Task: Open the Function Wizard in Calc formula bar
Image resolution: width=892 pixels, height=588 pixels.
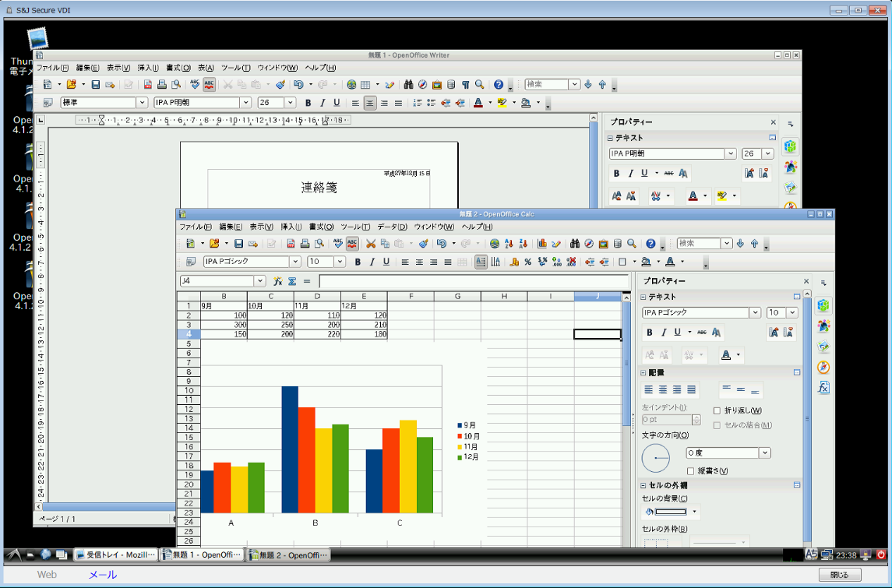Action: tap(277, 281)
